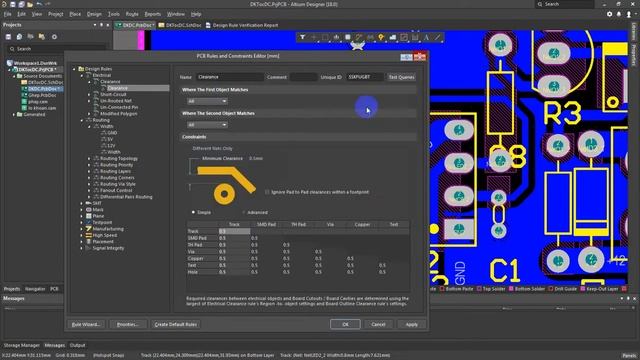640x360 pixels.
Task: Click the Cancel button
Action: pos(378,324)
